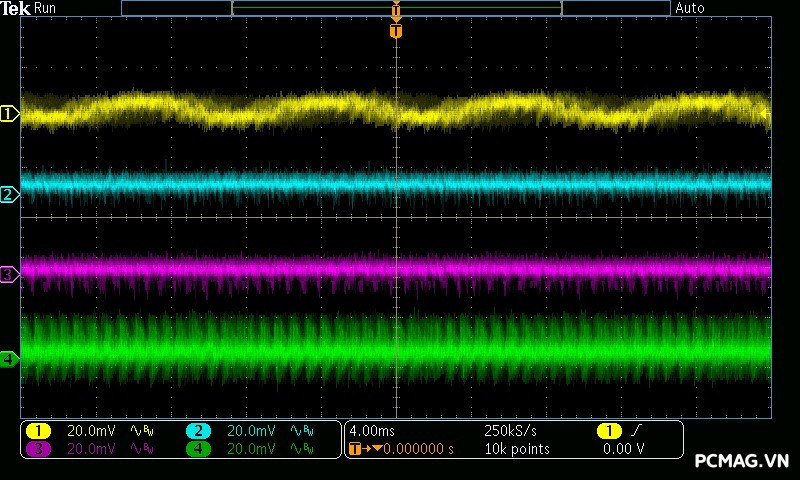Screen dimensions: 800x480
Task: Click the trigger source channel 1 badge
Action: [608, 431]
